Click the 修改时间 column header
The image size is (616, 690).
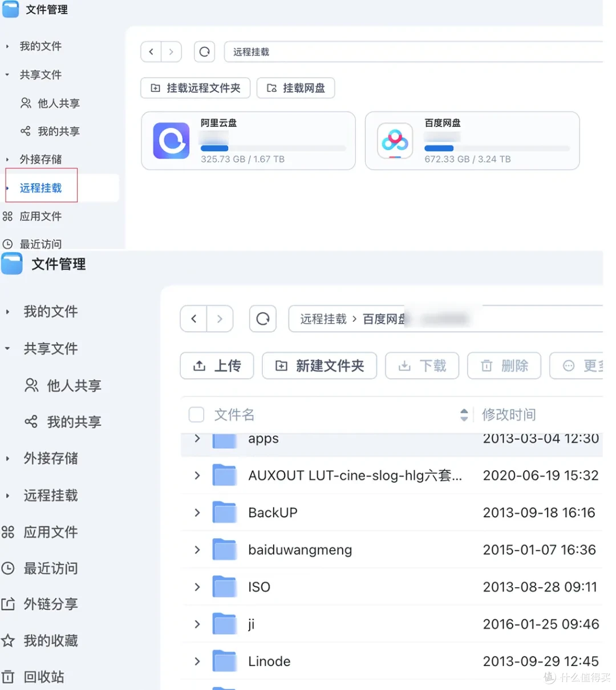coord(509,414)
